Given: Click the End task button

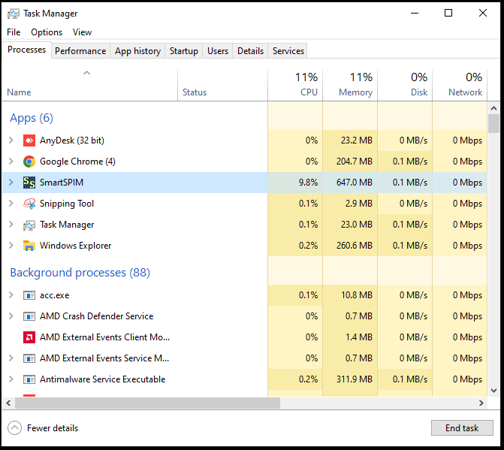Looking at the screenshot, I should coord(462,428).
